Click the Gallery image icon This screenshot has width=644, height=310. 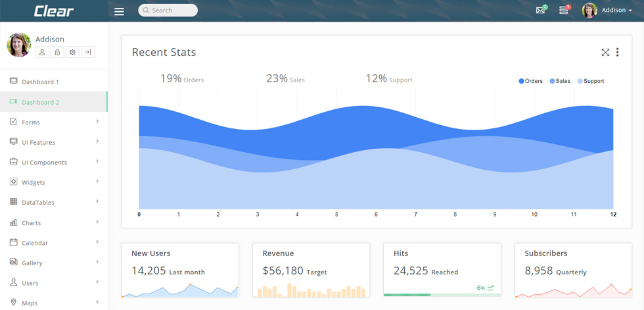[14, 261]
